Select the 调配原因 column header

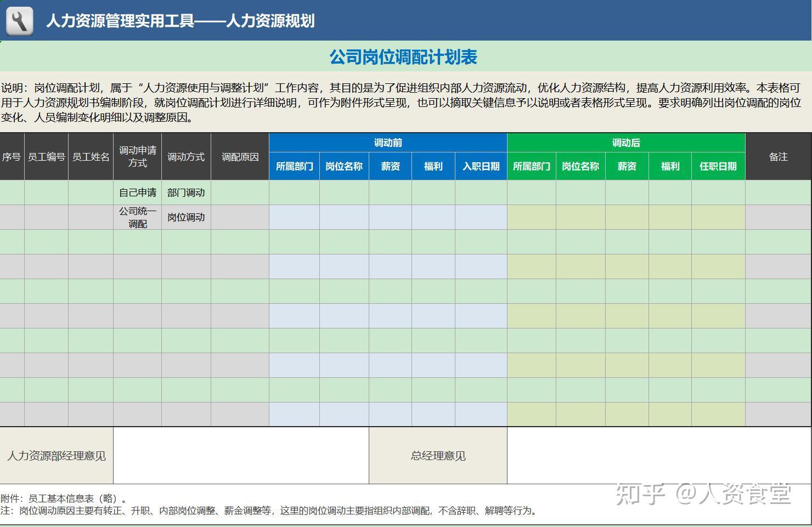[240, 157]
